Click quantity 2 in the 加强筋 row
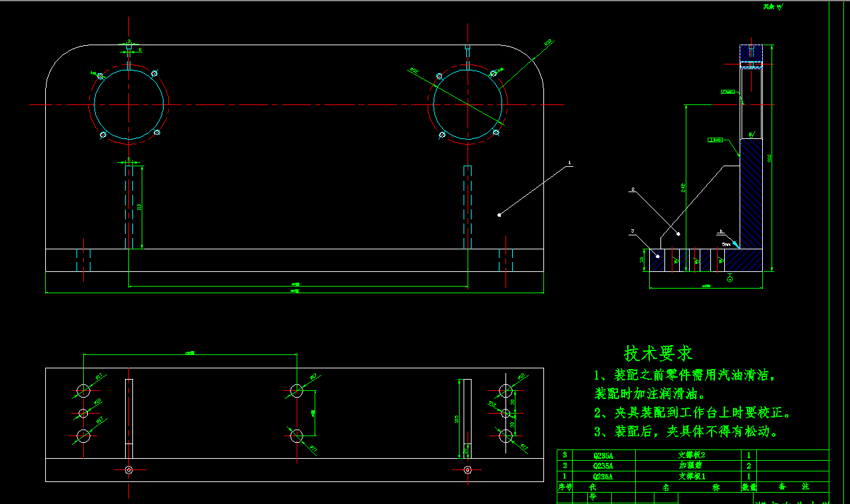Screen dimensions: 850x504 [750, 466]
